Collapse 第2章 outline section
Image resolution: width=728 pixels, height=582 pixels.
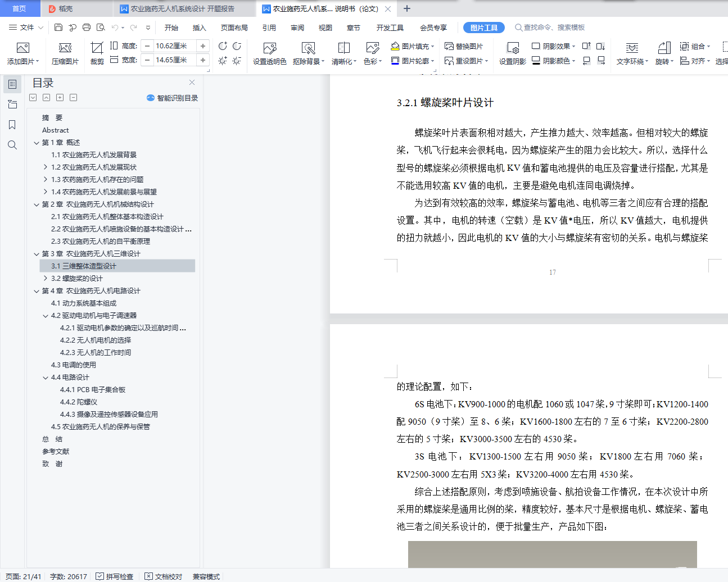(x=37, y=204)
